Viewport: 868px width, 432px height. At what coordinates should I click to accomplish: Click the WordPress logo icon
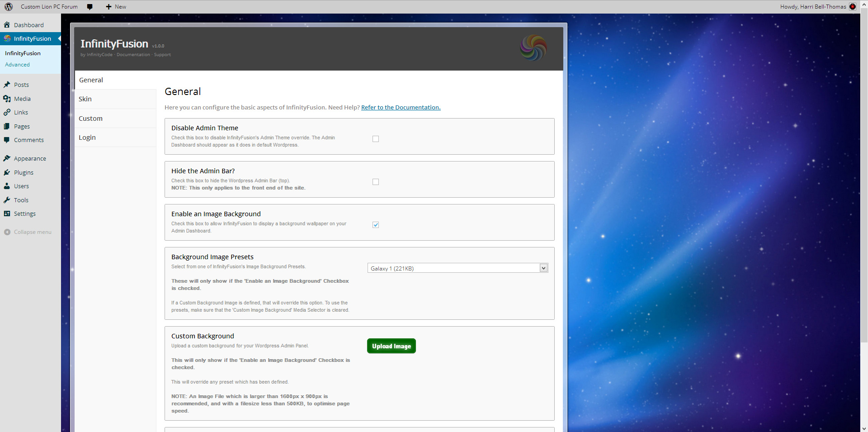9,7
